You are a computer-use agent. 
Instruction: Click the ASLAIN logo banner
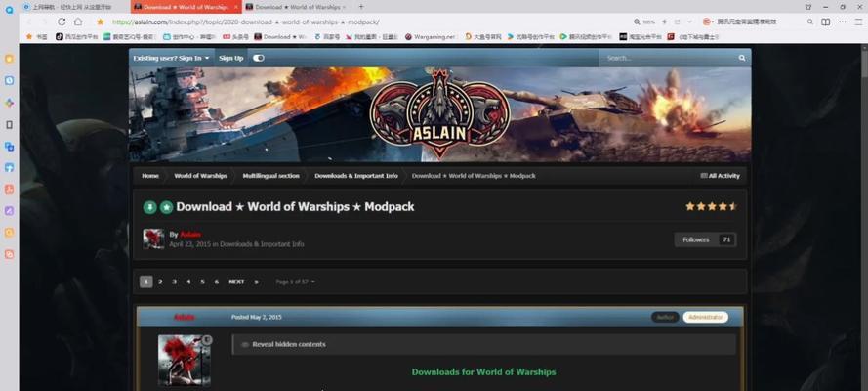click(x=440, y=114)
